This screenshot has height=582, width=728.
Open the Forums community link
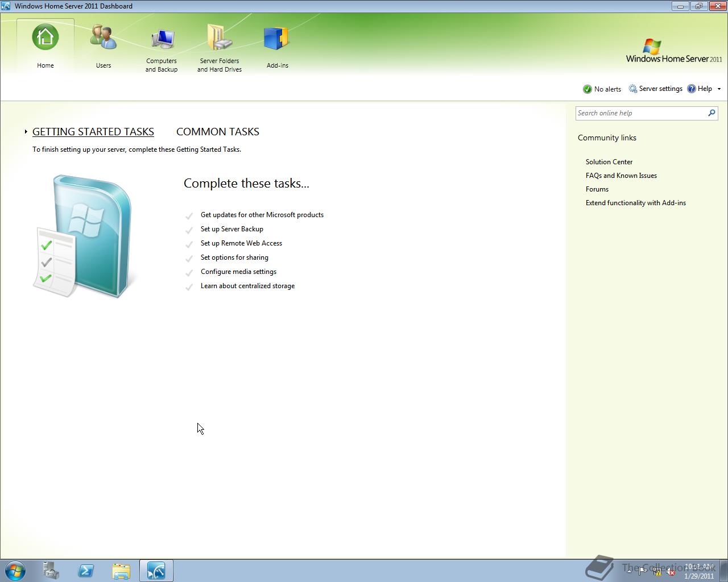coord(597,189)
